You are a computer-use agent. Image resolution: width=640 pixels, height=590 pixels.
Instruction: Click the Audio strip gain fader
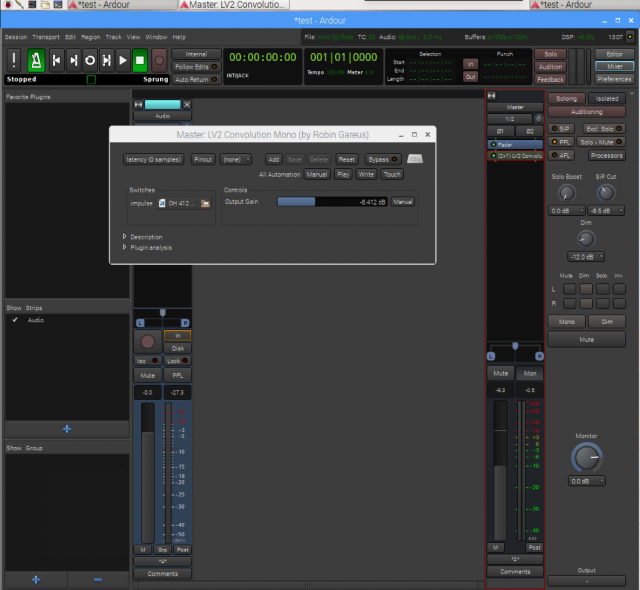tap(148, 472)
